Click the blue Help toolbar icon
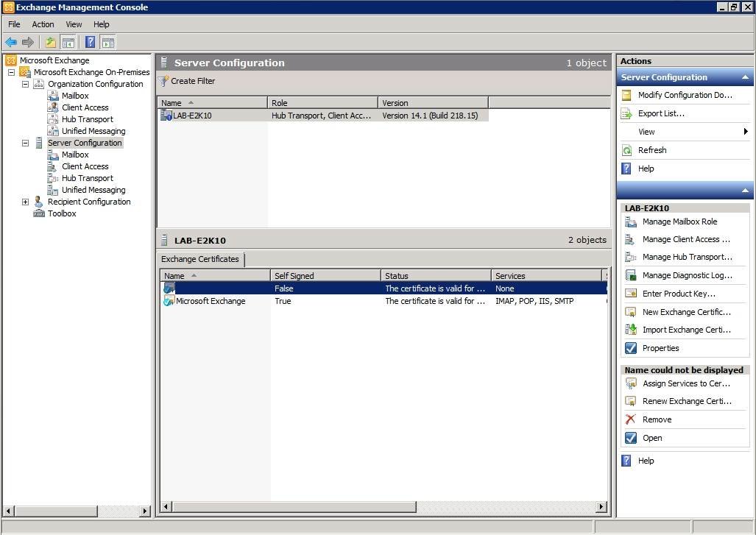 pos(90,43)
